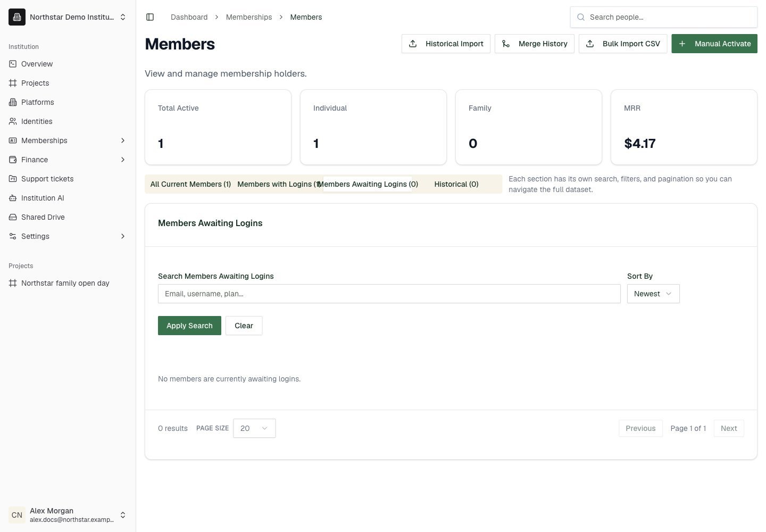This screenshot has height=532, width=766.
Task: Click the Finance wallet icon
Action: click(13, 160)
